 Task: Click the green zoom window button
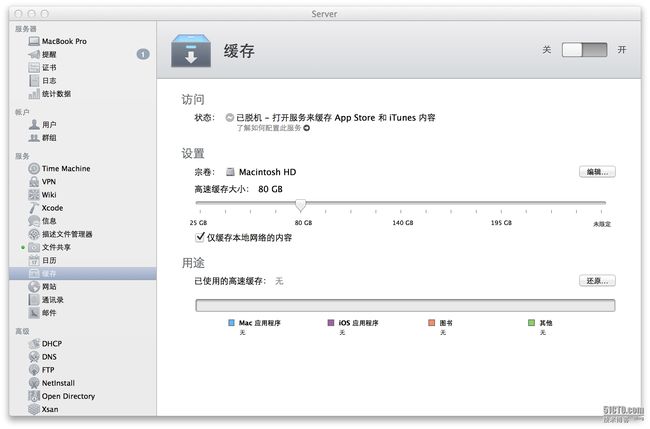45,13
